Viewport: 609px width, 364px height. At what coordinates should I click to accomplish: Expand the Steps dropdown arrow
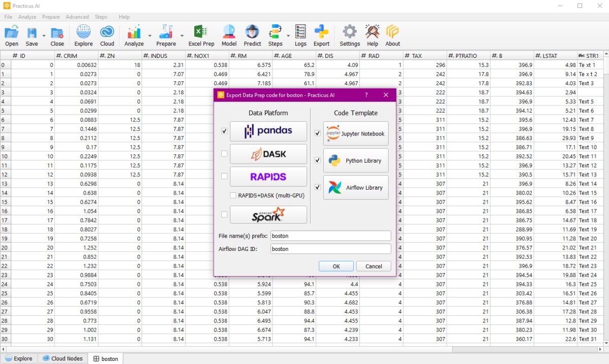288,36
